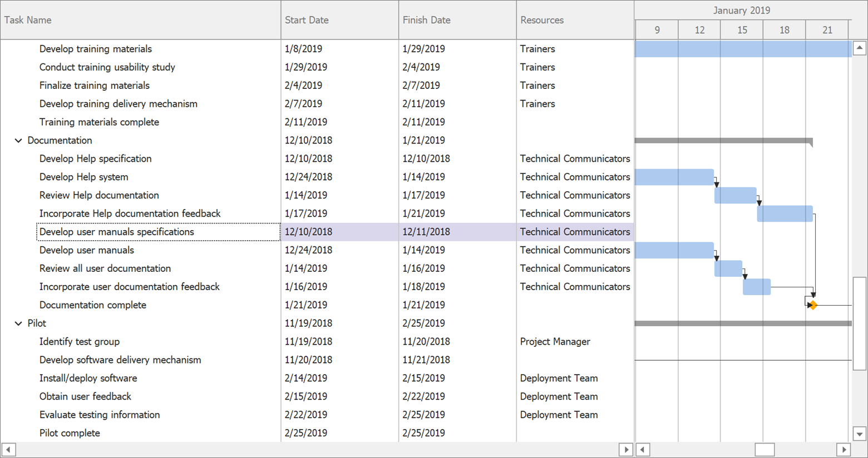Collapse the Pilot group
The image size is (868, 458).
(18, 323)
